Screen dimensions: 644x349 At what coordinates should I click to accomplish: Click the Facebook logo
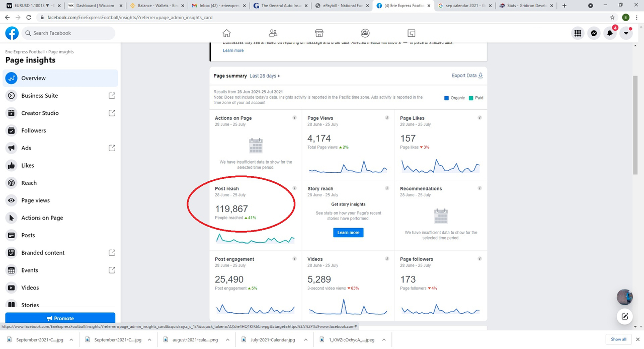click(x=12, y=33)
